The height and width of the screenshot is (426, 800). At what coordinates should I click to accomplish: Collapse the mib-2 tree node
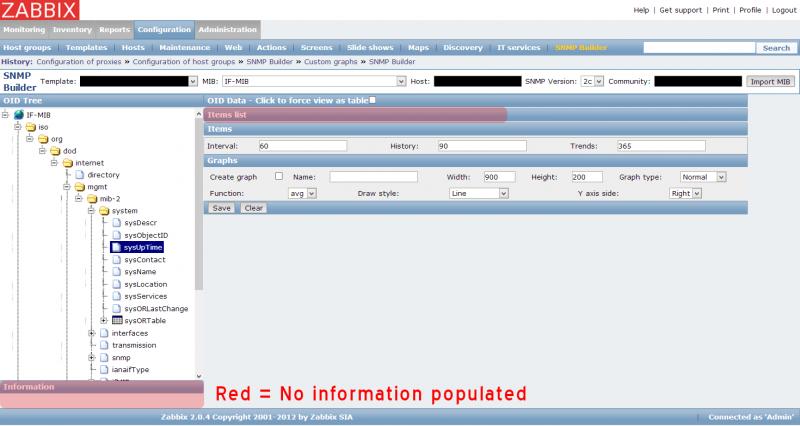click(x=79, y=199)
